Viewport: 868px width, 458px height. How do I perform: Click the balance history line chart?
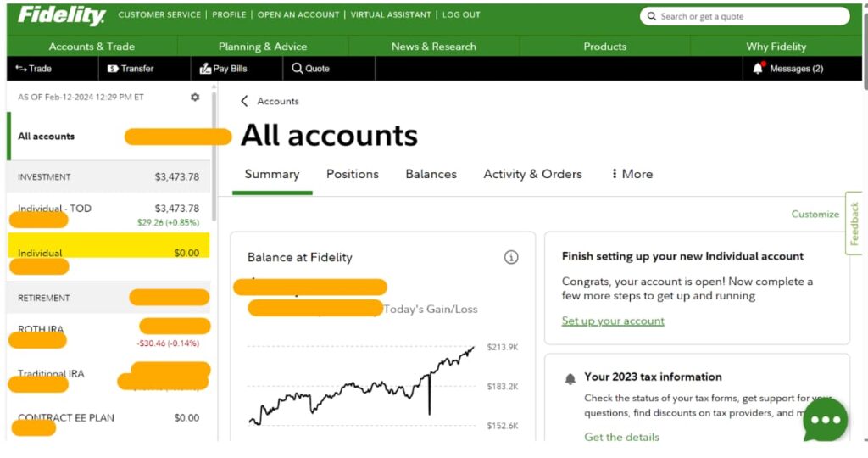tap(361, 386)
